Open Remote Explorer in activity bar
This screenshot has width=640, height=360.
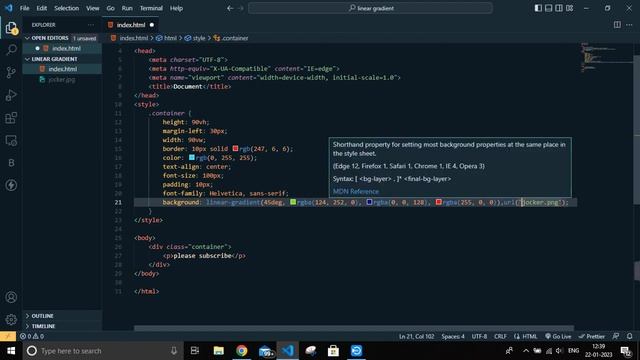point(11,140)
